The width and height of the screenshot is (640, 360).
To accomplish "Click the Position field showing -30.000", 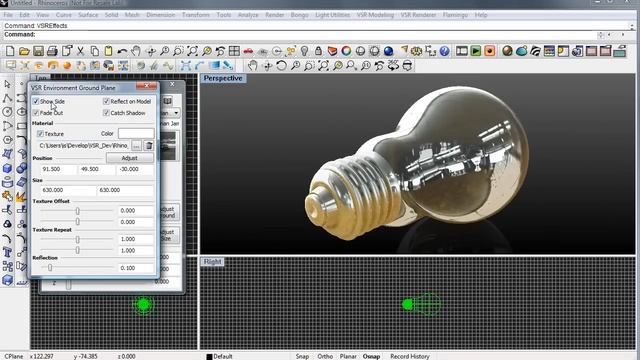I will pyautogui.click(x=135, y=169).
